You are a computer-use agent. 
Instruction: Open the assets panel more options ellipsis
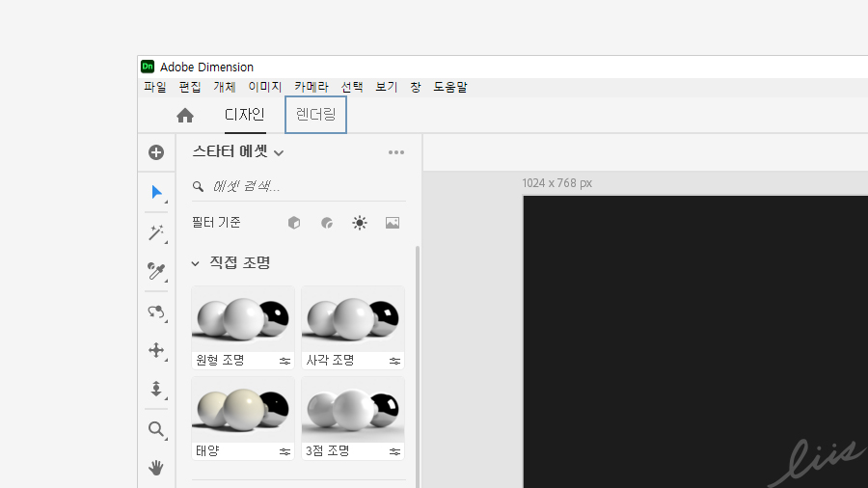pos(396,152)
